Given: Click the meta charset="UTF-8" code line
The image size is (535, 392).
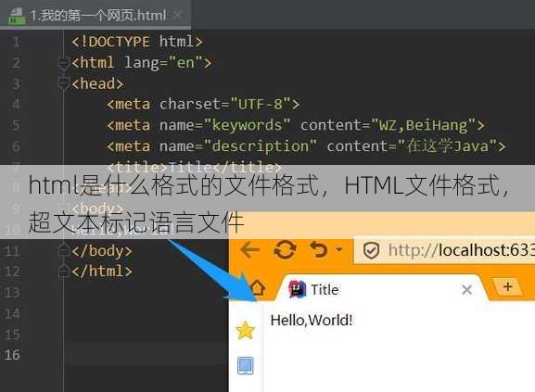Looking at the screenshot, I should coord(203,104).
